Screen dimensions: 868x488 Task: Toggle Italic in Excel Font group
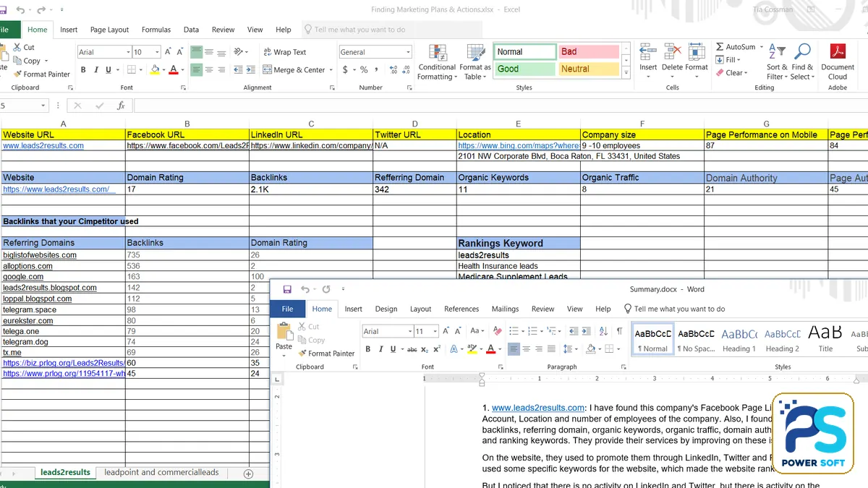[95, 70]
